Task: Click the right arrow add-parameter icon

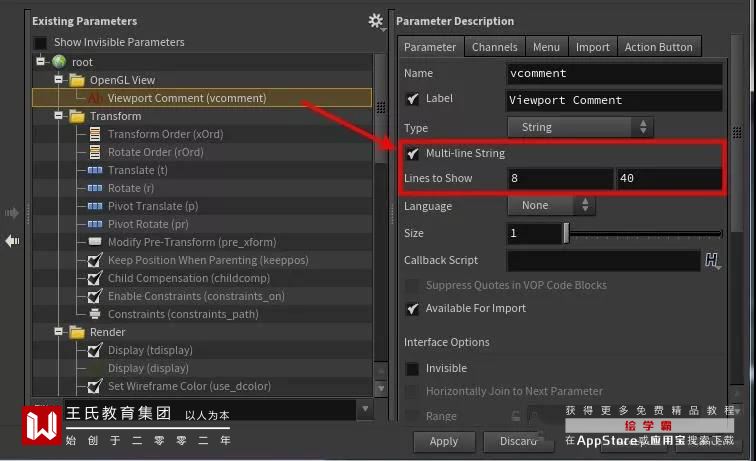Action: [12, 213]
